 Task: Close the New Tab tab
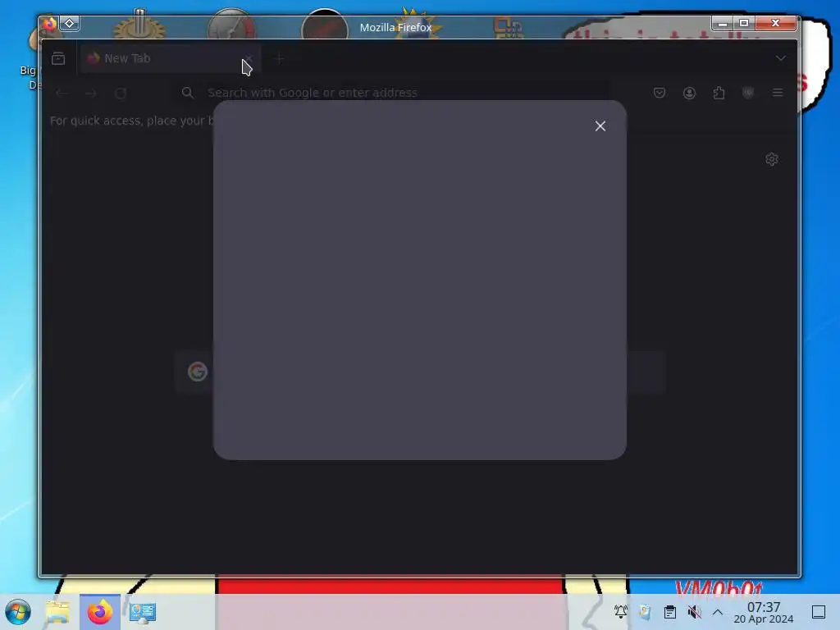[x=249, y=58]
